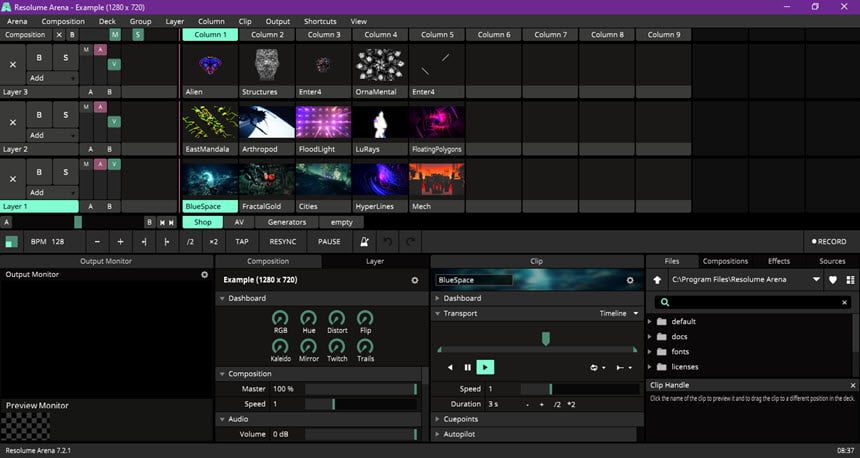Collapse the composition Dashboard section
The height and width of the screenshot is (458, 860).
coord(222,298)
